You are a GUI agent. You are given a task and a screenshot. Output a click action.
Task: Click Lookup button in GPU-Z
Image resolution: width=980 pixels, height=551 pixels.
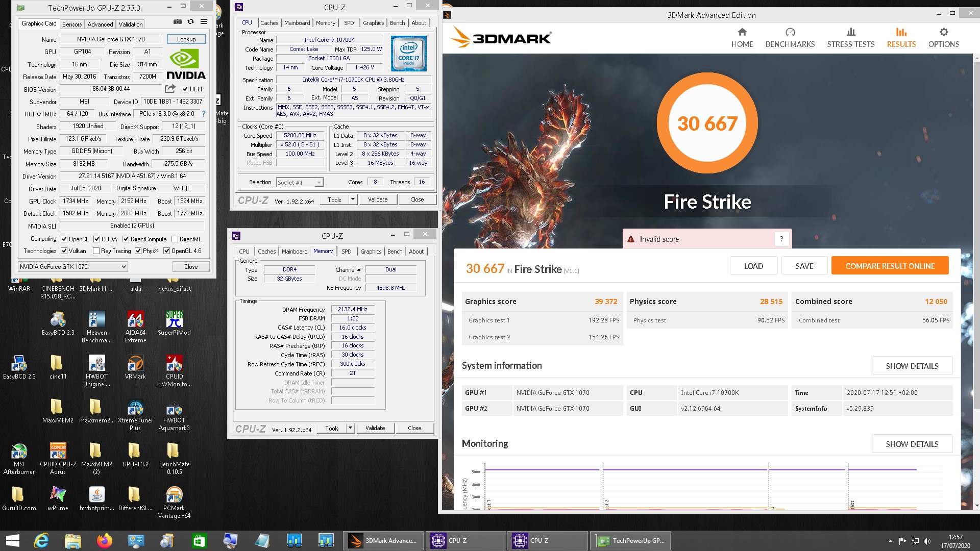pos(186,39)
